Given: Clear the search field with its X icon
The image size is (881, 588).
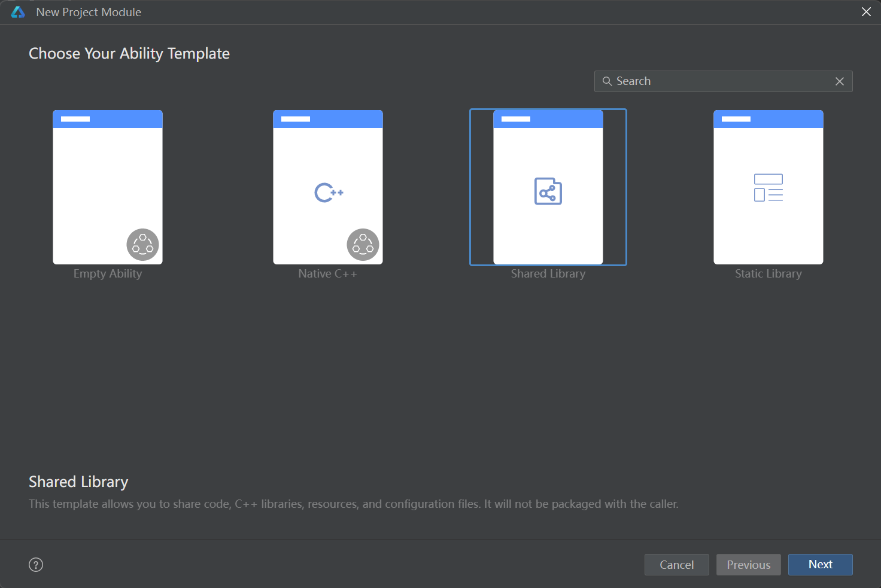Looking at the screenshot, I should click(x=840, y=81).
